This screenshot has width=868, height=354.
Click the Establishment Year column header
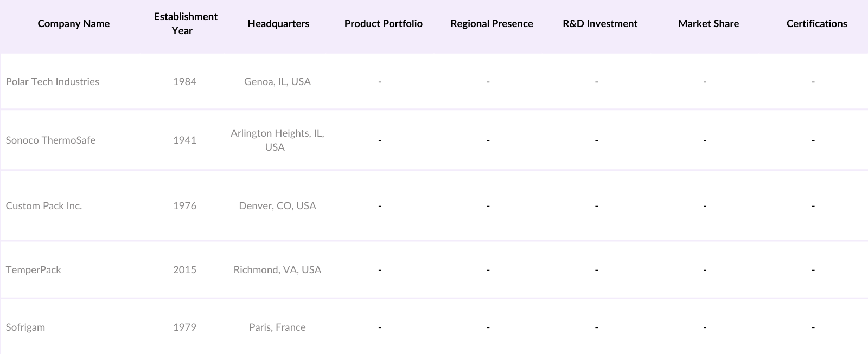pyautogui.click(x=186, y=24)
